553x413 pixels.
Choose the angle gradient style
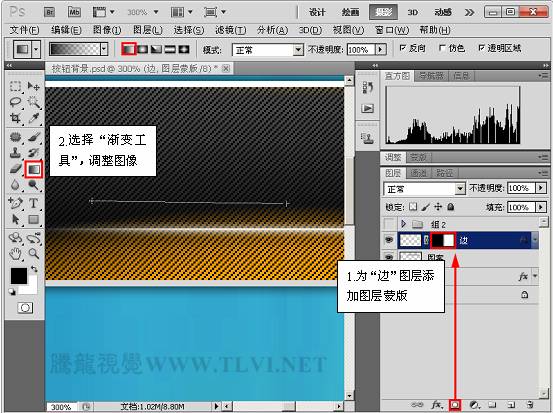tap(156, 49)
